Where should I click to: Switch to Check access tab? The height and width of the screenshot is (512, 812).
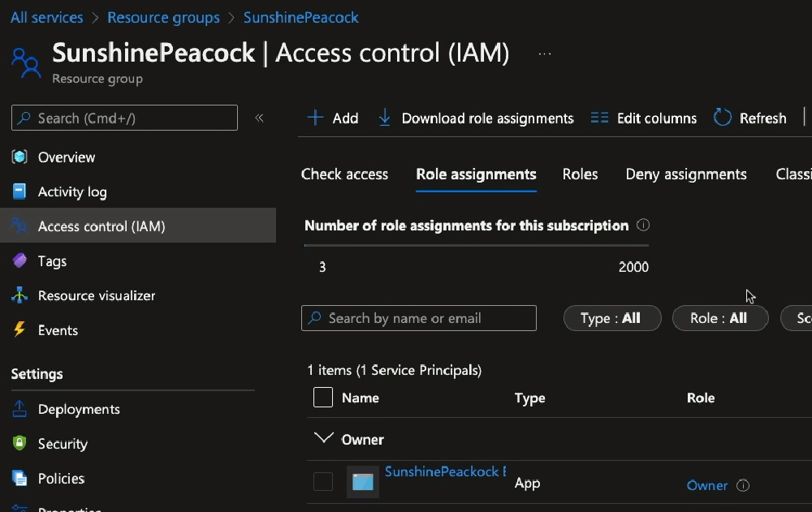click(x=344, y=174)
